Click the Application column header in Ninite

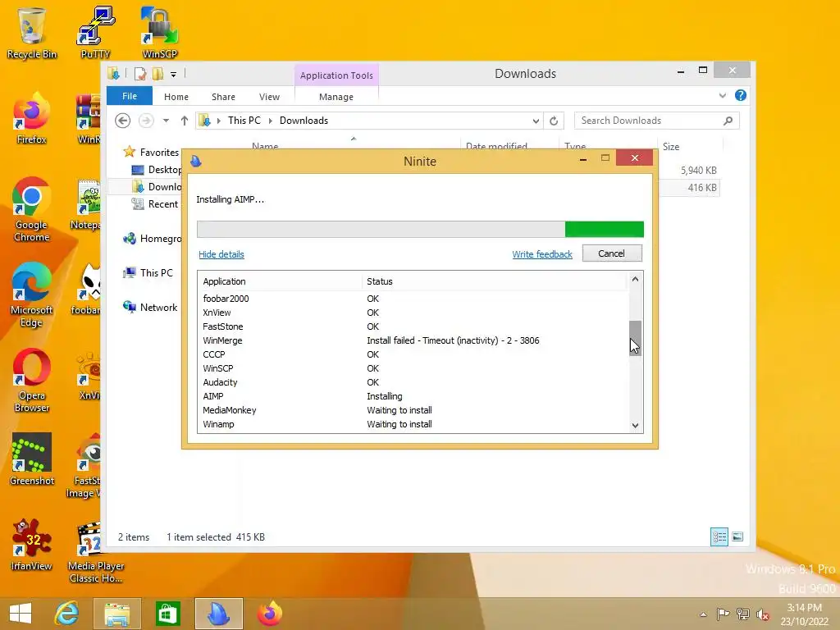[281, 281]
